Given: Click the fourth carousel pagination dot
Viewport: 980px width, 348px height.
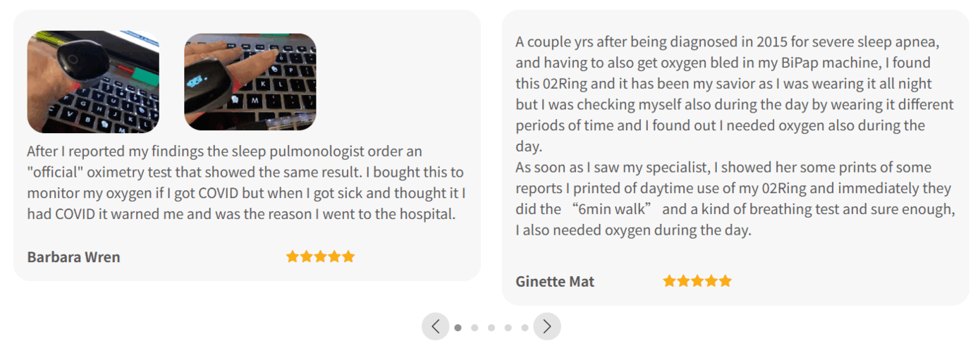Looking at the screenshot, I should (508, 328).
